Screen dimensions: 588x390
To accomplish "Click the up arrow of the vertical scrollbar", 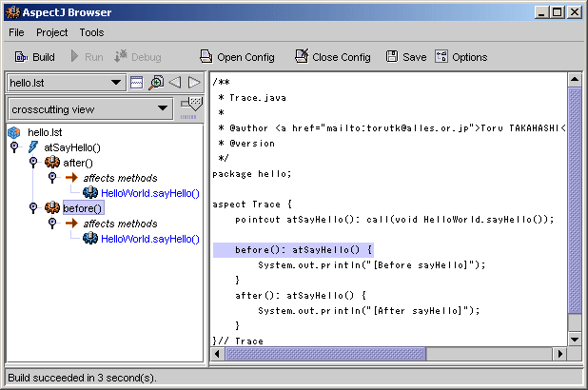I will tap(575, 80).
